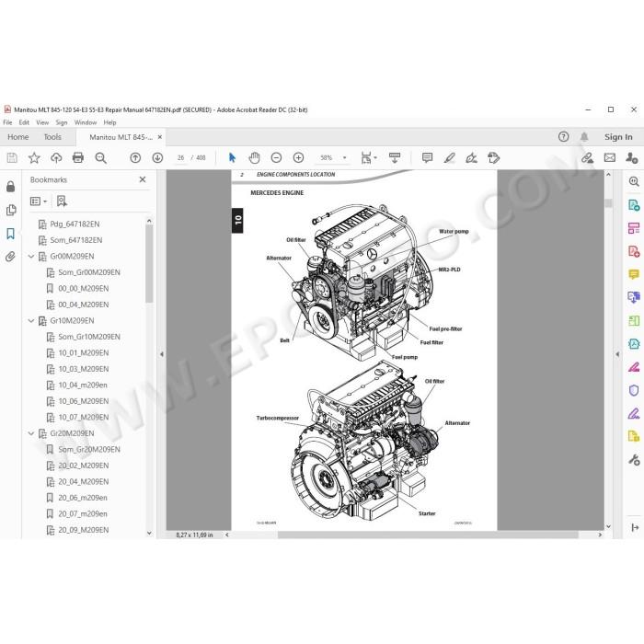Open the Edit menu
Image resolution: width=644 pixels, height=644 pixels.
[x=24, y=122]
